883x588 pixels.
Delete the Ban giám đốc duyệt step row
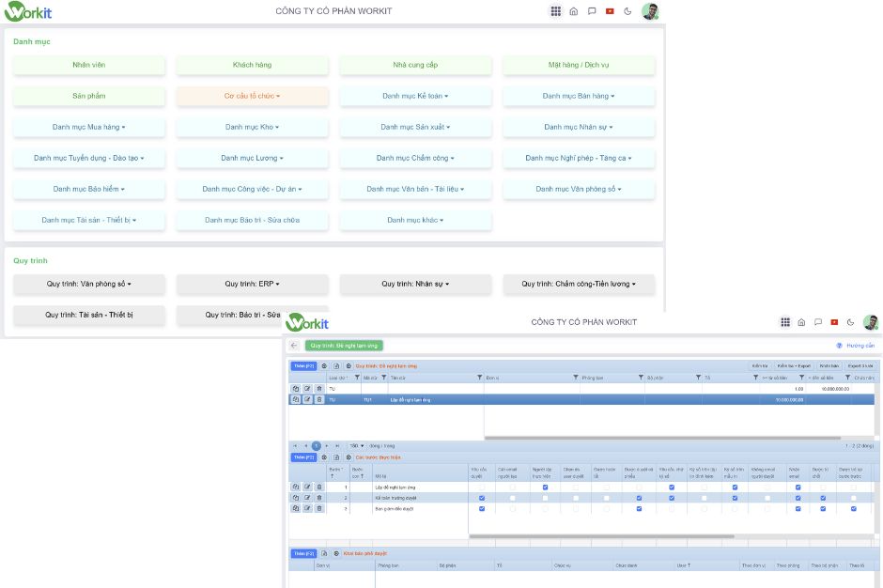pyautogui.click(x=318, y=508)
